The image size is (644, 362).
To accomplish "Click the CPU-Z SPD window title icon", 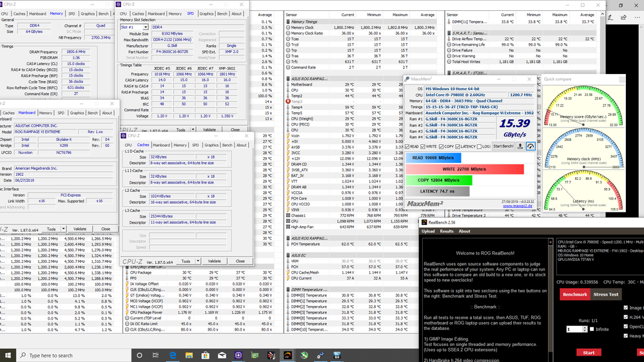I will [119, 4].
